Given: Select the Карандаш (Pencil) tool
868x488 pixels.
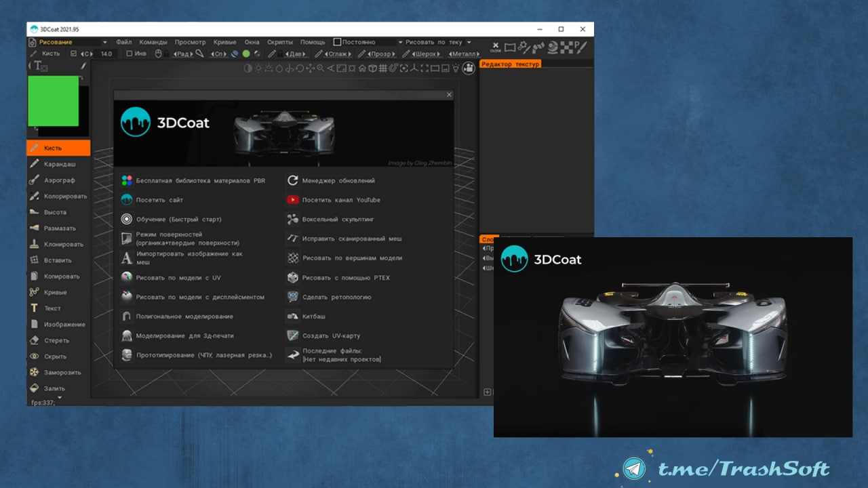Looking at the screenshot, I should tap(58, 164).
